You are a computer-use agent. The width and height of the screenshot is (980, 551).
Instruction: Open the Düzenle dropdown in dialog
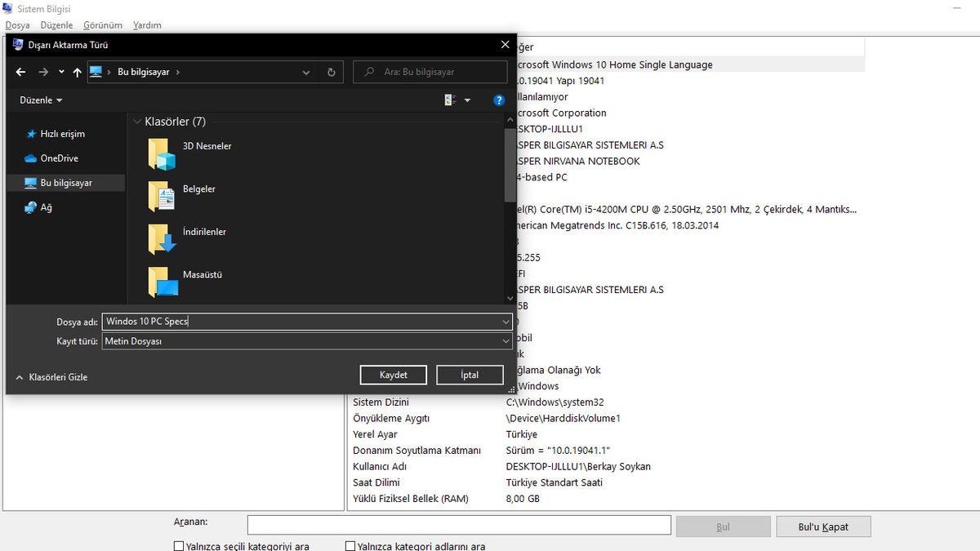tap(41, 100)
